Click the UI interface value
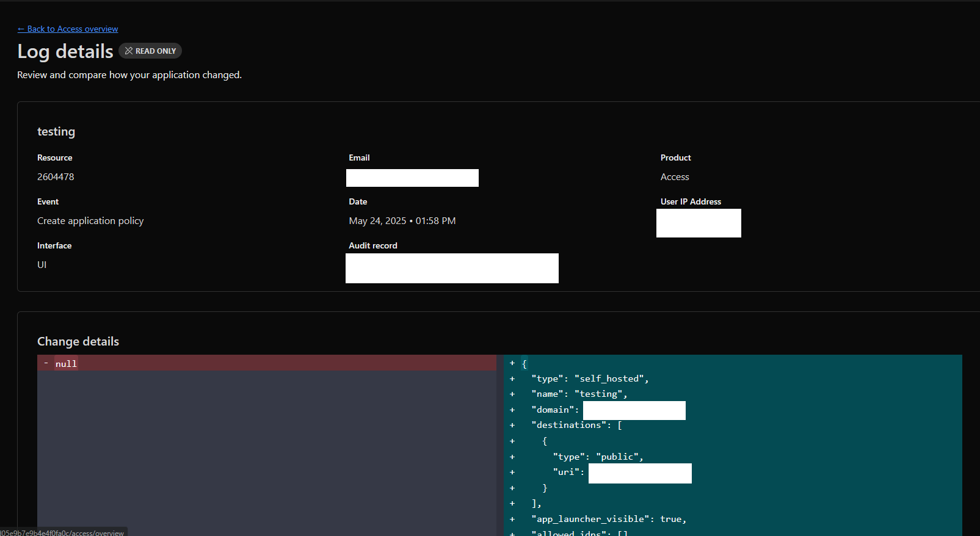The height and width of the screenshot is (536, 980). pos(42,265)
